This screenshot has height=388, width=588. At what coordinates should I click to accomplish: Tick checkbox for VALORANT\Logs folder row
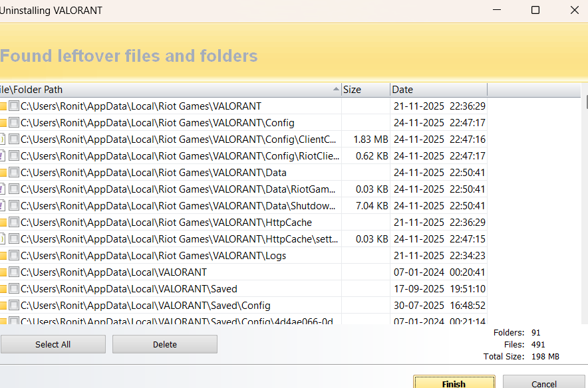[14, 255]
